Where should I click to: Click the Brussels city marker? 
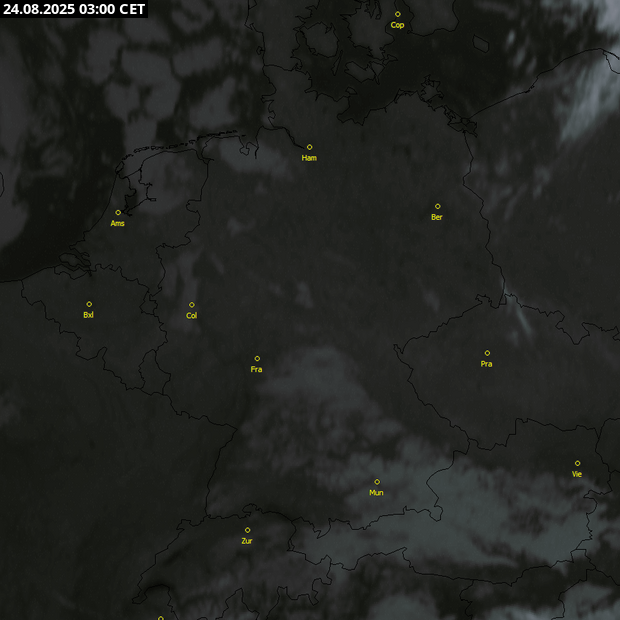pyautogui.click(x=89, y=304)
